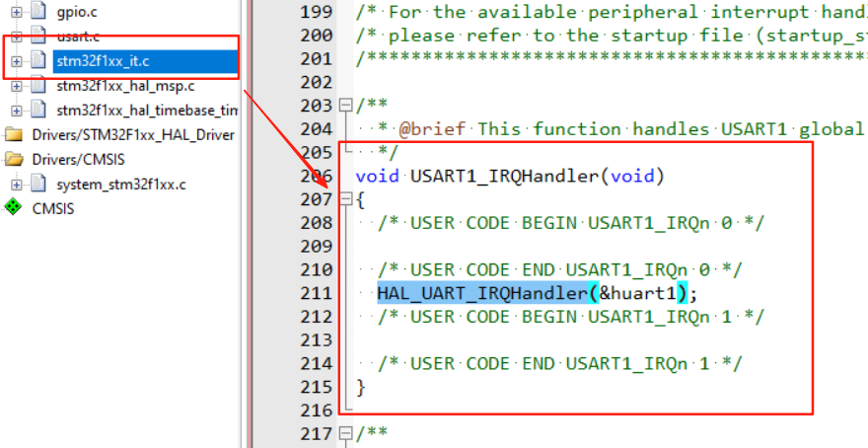The image size is (868, 448).
Task: Open the Drivers/STM32F1xx_HAL_Driver group
Action: click(133, 135)
